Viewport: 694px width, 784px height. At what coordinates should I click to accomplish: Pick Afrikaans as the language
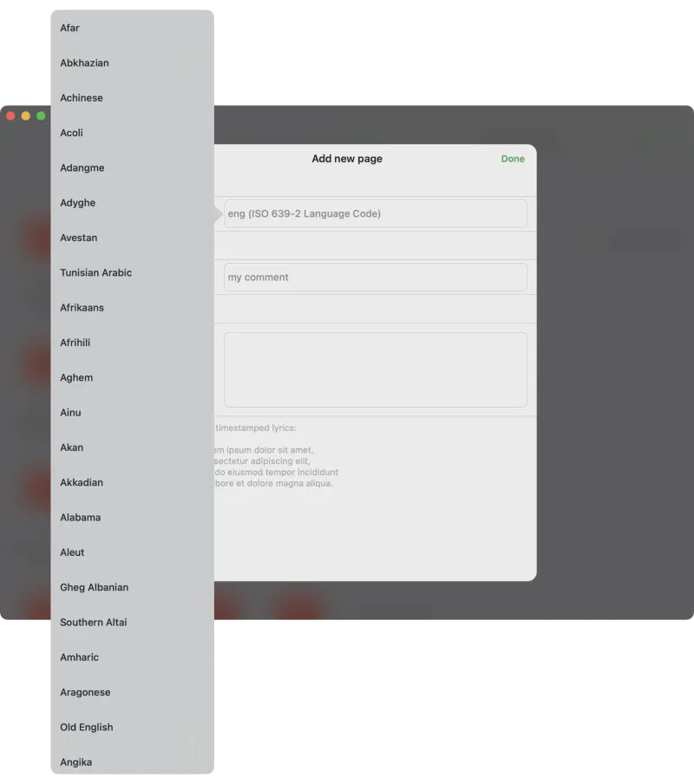click(82, 308)
